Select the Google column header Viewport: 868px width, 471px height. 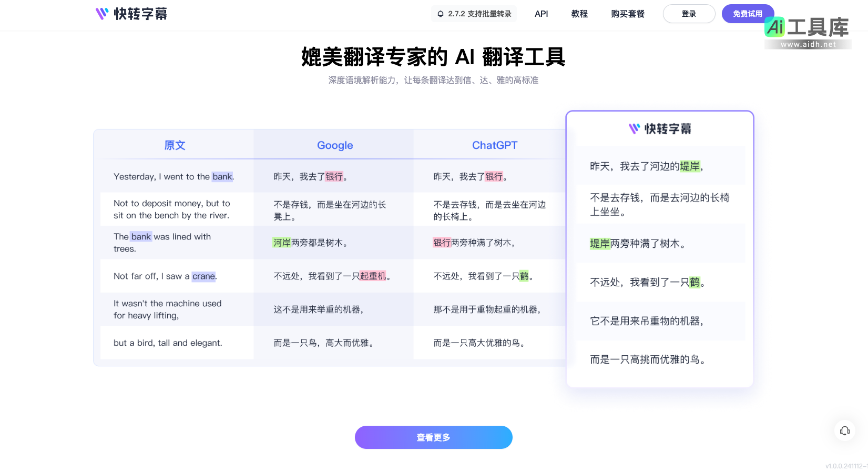coord(335,145)
